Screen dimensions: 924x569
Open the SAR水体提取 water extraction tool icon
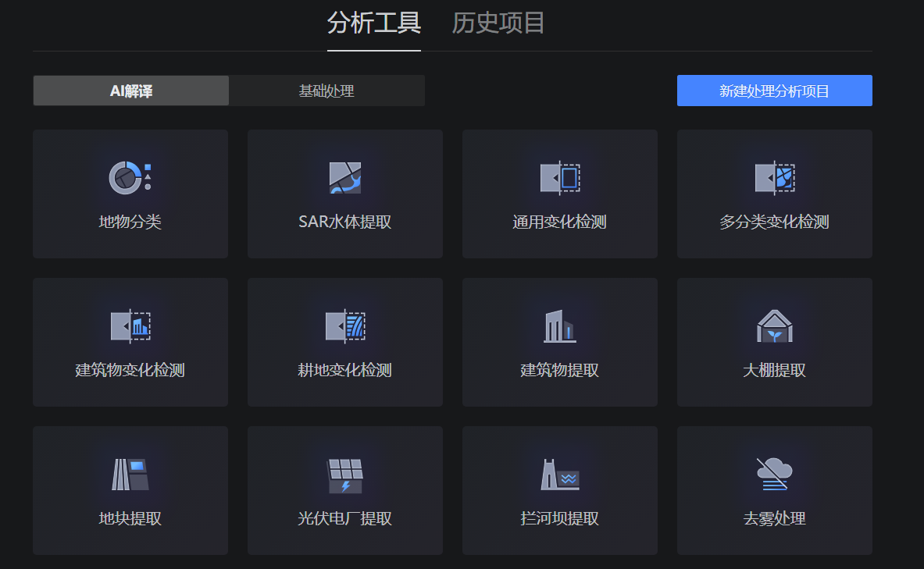(x=344, y=176)
